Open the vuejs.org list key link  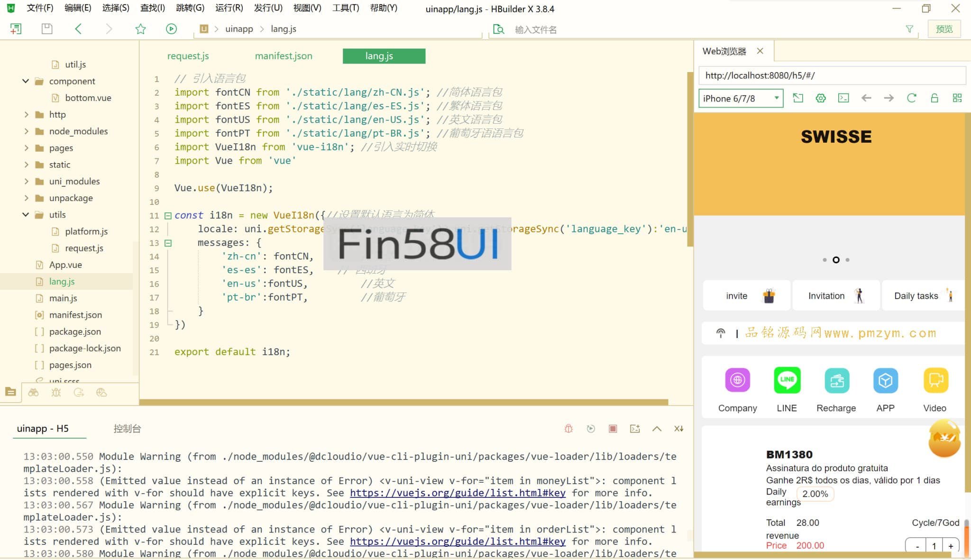[458, 493]
